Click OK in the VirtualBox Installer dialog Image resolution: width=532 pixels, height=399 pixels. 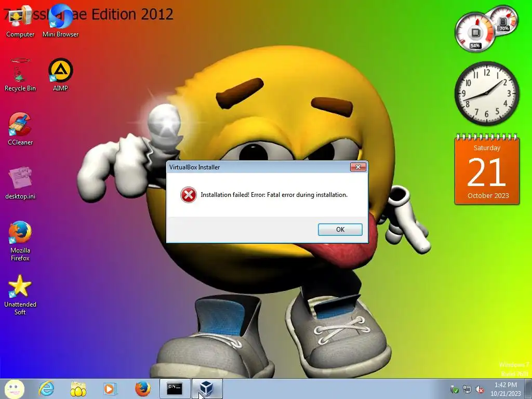tap(340, 229)
